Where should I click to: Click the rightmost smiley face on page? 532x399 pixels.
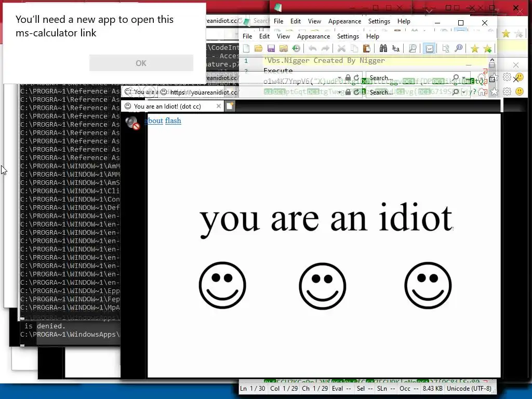pos(428,285)
